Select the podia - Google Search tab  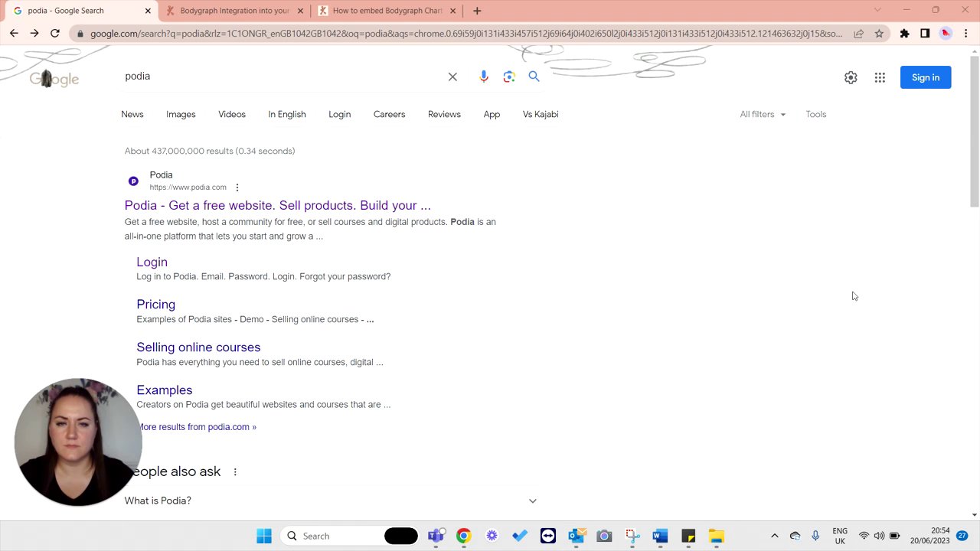[81, 11]
